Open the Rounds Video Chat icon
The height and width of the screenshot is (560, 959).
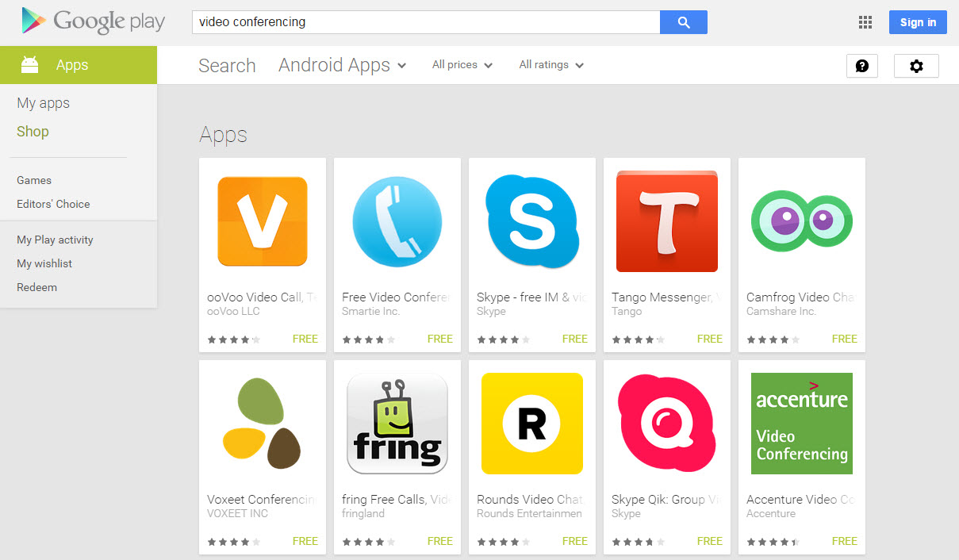(532, 424)
